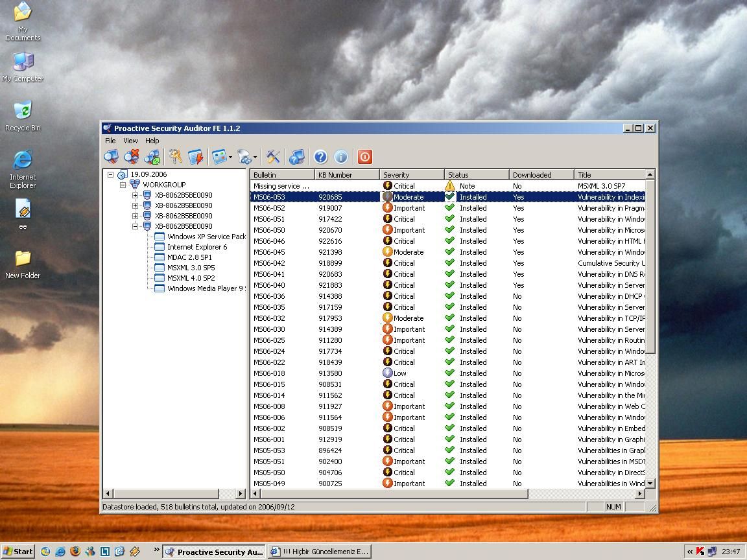Collapse the 19.09.2006 tree node

(x=110, y=175)
